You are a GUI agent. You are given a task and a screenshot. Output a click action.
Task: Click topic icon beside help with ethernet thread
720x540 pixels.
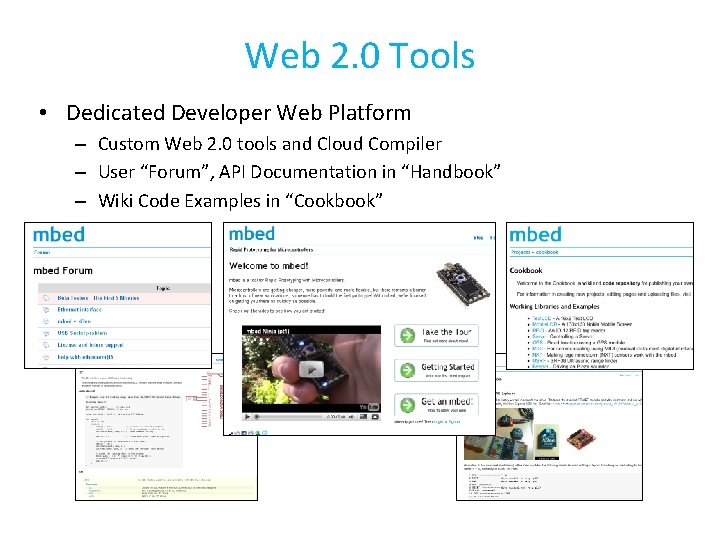46,357
